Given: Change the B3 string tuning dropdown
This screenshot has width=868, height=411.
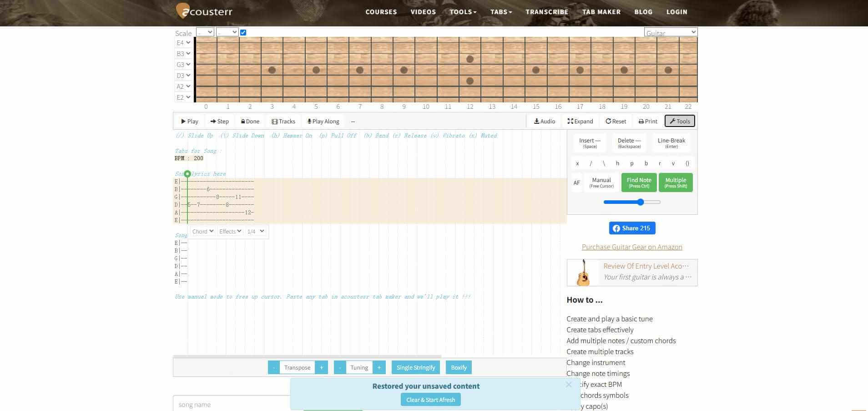Looking at the screenshot, I should 183,54.
